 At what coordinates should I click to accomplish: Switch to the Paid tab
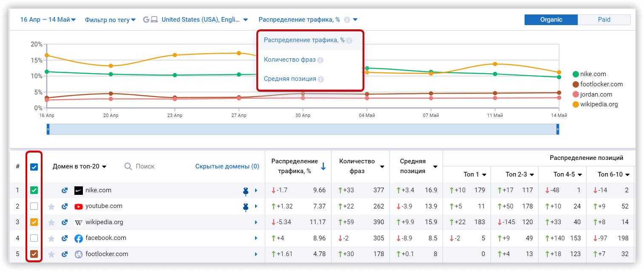coord(604,20)
